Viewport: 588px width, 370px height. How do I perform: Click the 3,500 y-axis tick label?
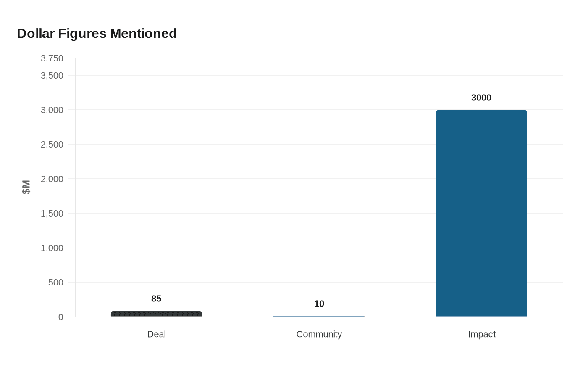[x=52, y=76]
